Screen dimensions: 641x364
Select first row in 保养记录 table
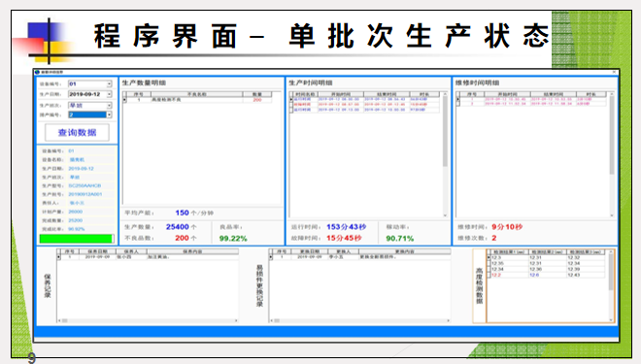148,257
